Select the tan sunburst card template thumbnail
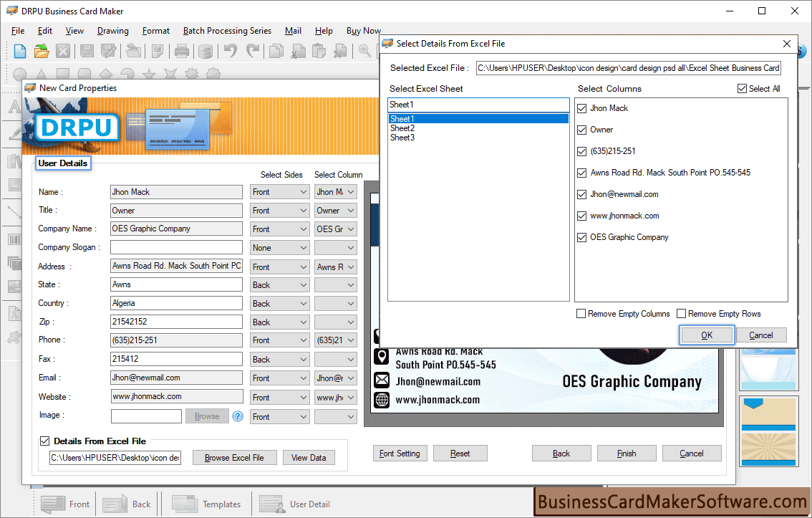 768,449
